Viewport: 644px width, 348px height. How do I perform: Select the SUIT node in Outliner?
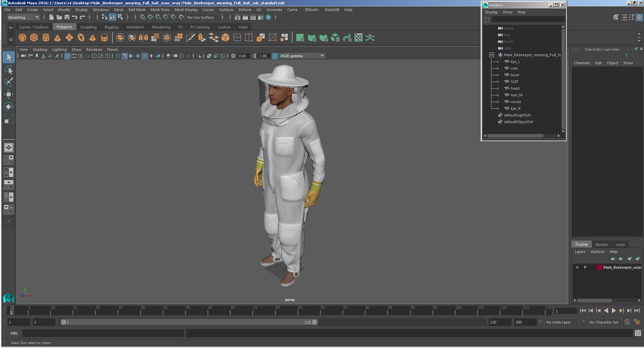click(x=514, y=82)
